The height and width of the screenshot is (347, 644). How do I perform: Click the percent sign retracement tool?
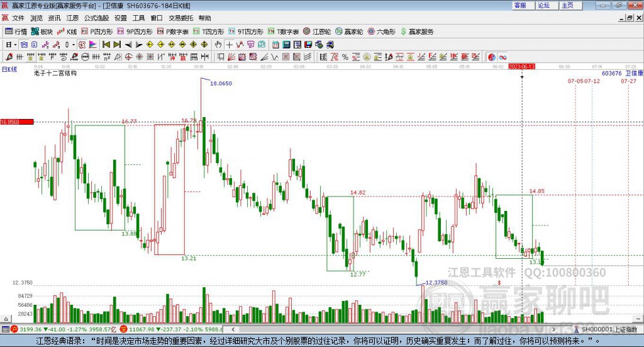(345, 57)
